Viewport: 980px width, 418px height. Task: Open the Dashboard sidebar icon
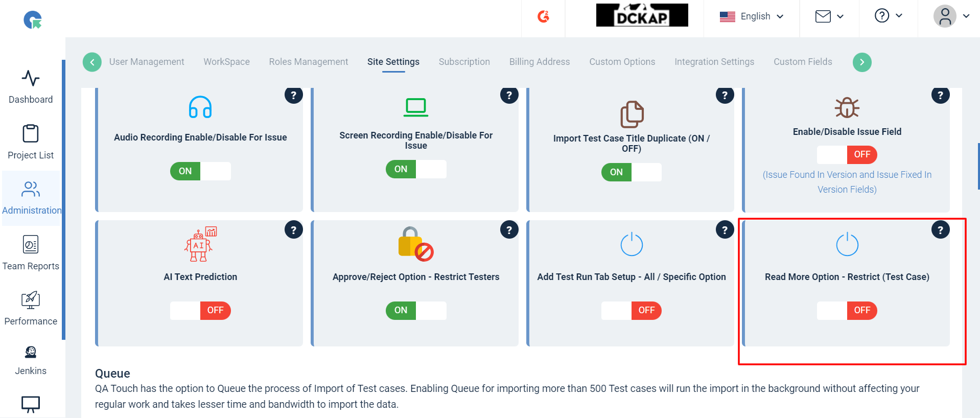[31, 79]
